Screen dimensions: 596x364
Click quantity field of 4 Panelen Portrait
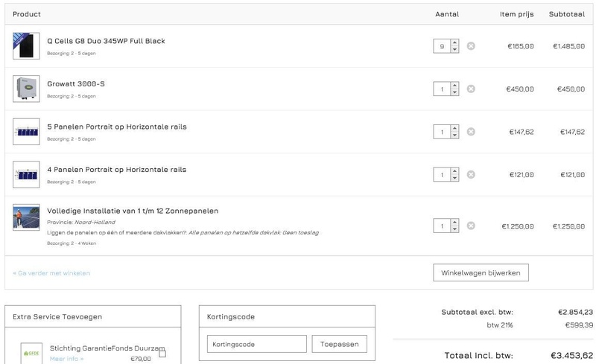coord(442,175)
